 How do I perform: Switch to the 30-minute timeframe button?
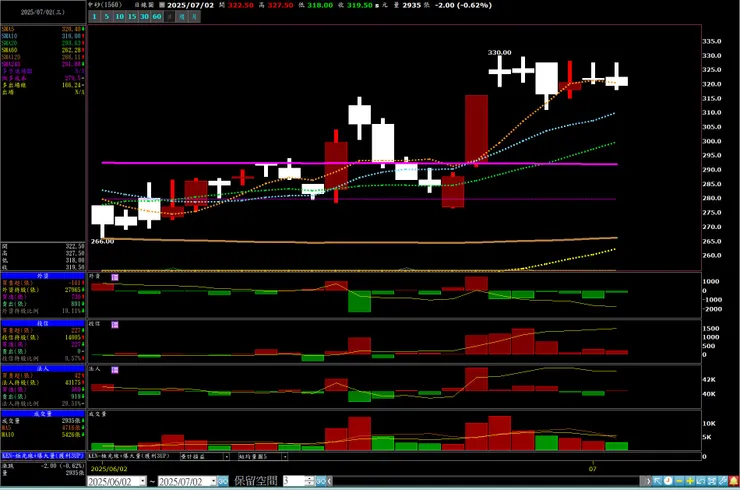coord(144,17)
